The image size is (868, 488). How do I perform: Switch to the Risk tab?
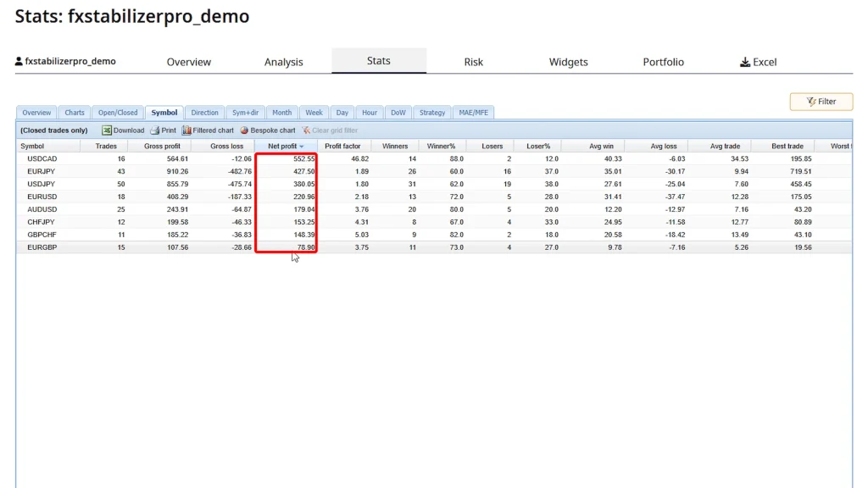point(474,62)
